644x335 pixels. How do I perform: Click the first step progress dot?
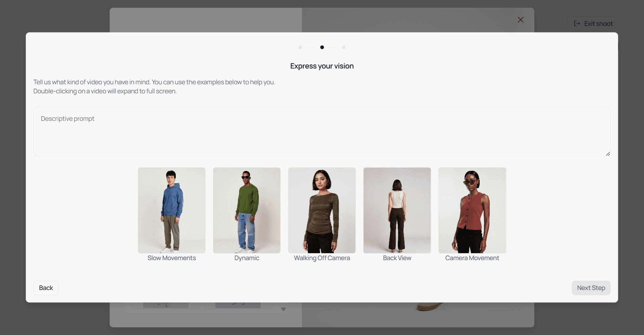click(x=300, y=47)
